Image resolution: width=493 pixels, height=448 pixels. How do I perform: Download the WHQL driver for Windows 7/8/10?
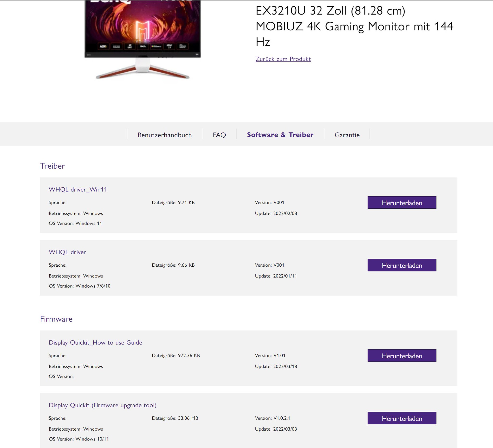(402, 265)
